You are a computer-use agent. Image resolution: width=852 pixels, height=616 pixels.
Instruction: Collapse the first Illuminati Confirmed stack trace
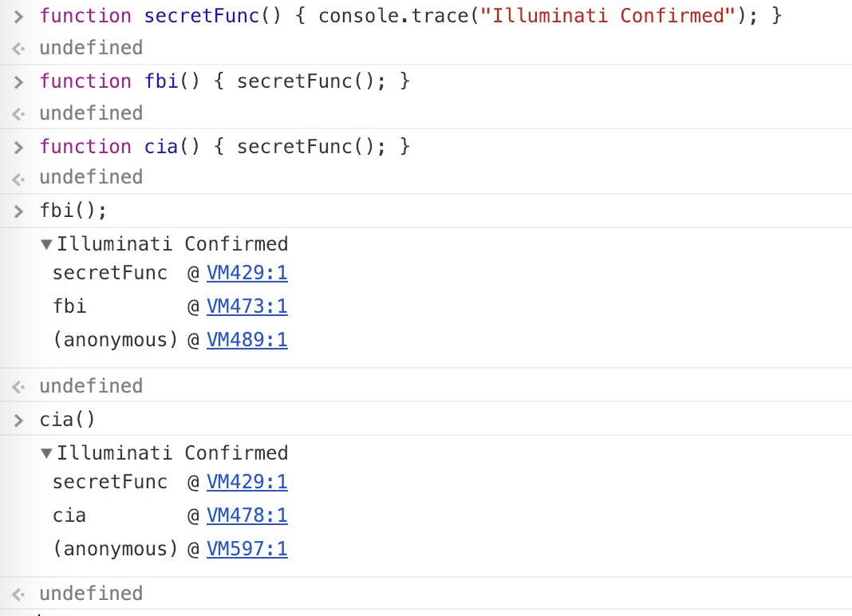[47, 244]
